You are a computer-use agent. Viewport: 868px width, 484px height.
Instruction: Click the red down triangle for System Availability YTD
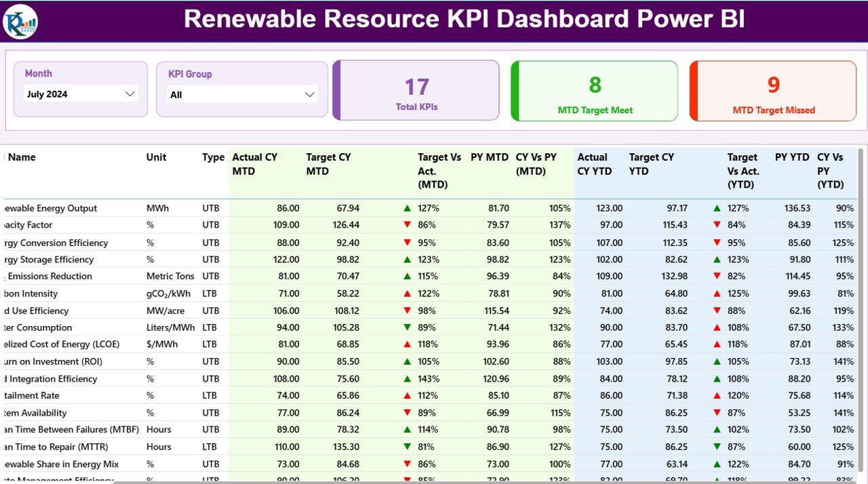(716, 412)
